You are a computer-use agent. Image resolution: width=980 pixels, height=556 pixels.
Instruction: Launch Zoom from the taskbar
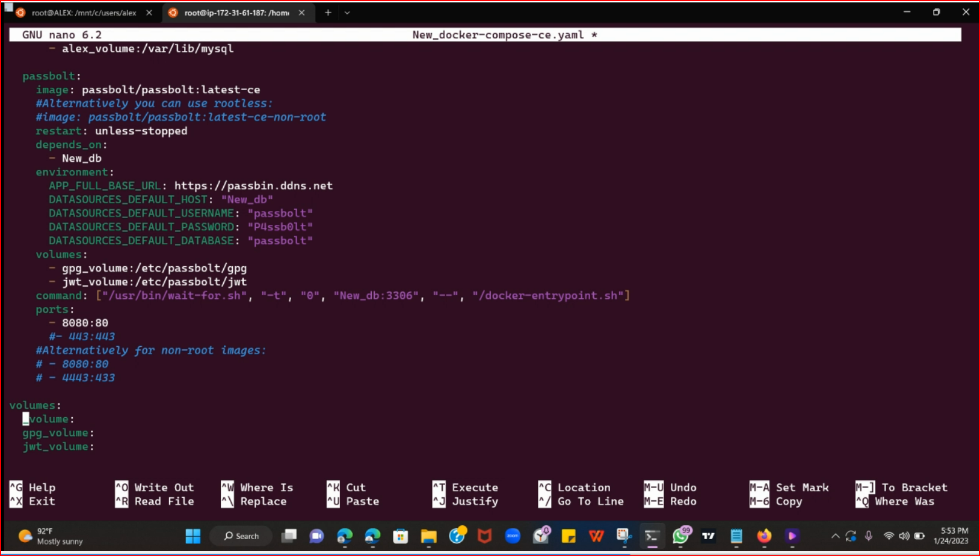pyautogui.click(x=513, y=536)
